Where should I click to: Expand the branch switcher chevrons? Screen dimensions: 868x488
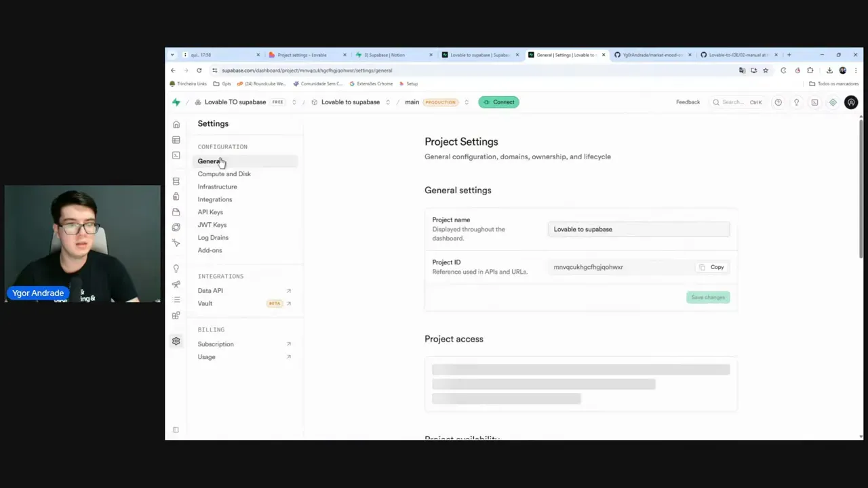point(467,102)
